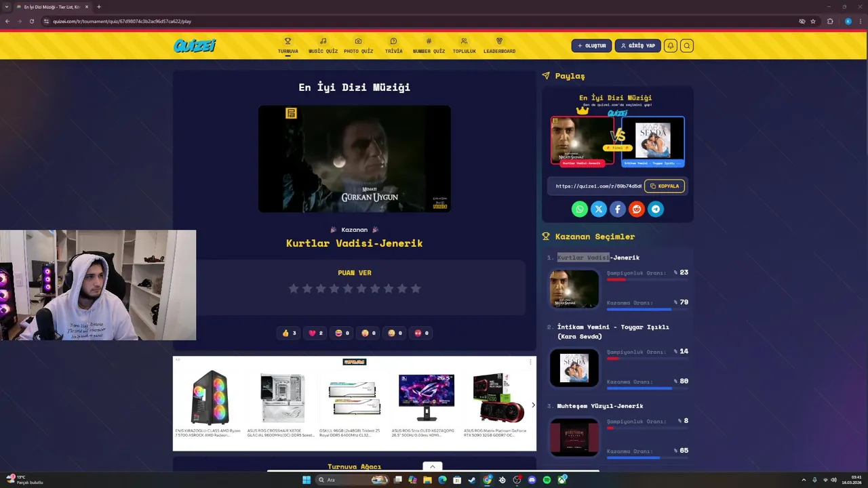Open site search magnifier icon

pyautogui.click(x=687, y=46)
